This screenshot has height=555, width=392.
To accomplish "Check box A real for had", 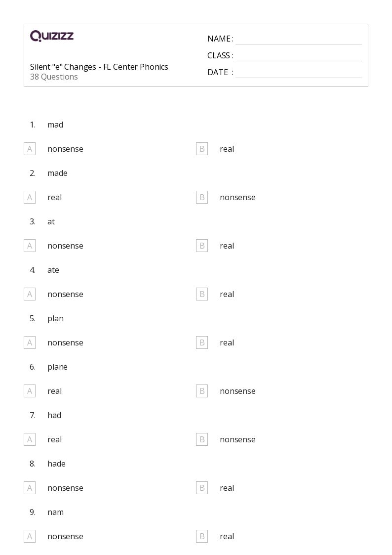I will pos(30,440).
